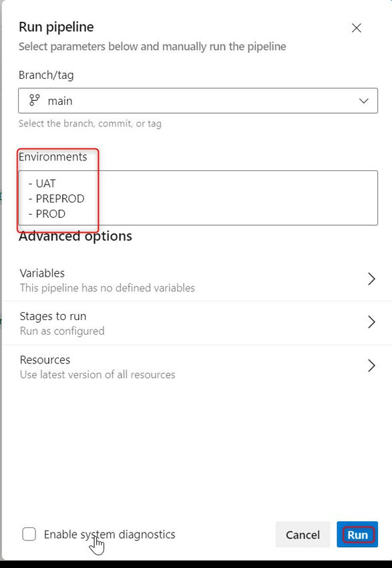Screen dimensions: 392x568
Task: Click the Environments field label
Action: (x=53, y=157)
